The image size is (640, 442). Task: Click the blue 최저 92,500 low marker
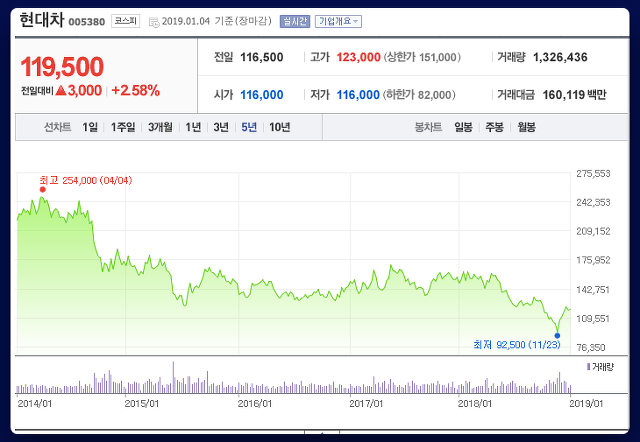pos(557,335)
